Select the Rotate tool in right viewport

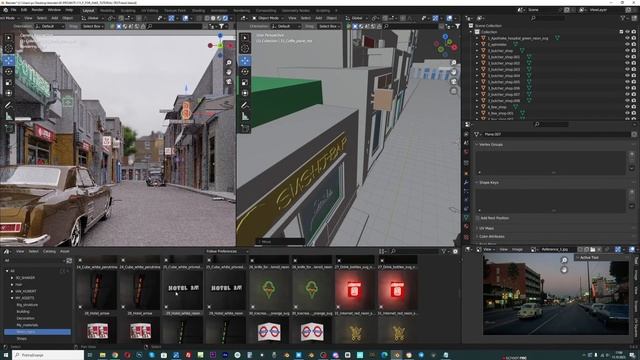coord(245,71)
